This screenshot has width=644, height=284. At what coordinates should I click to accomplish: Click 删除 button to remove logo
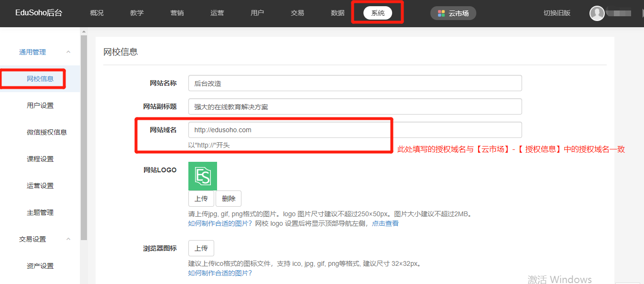click(229, 199)
